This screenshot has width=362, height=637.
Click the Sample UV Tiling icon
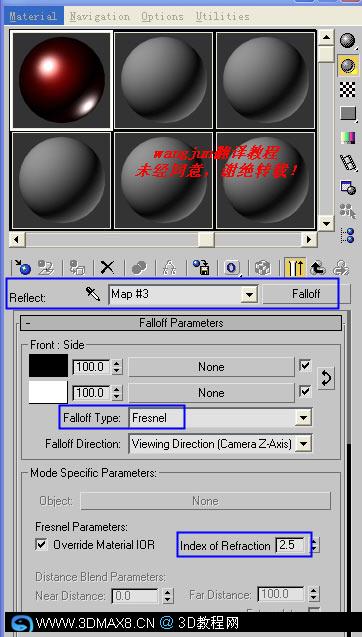347,114
